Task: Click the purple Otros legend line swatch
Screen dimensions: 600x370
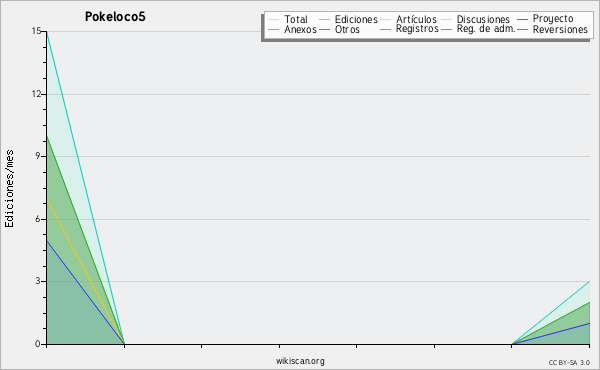Action: pyautogui.click(x=324, y=29)
